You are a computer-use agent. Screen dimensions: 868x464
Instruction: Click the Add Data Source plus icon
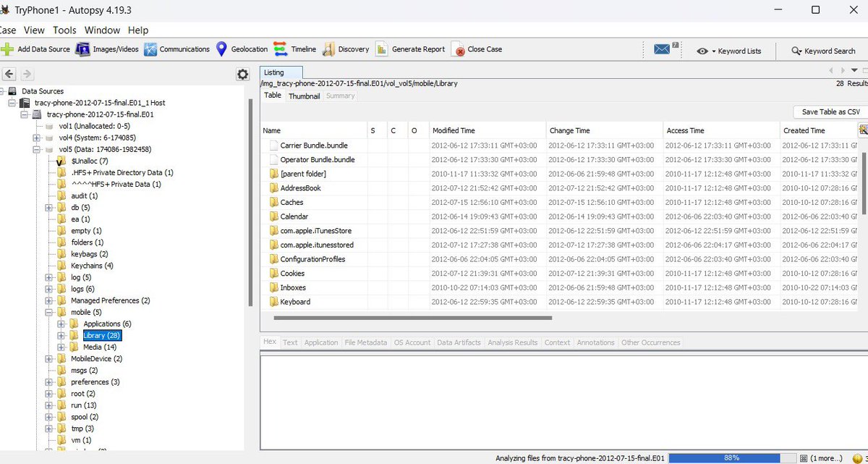7,49
